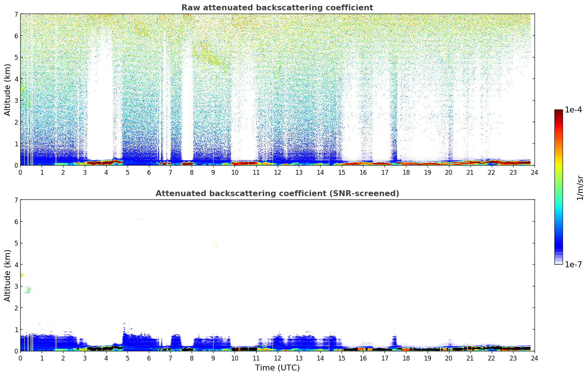Viewport: 588px width, 376px height.
Task: Click the green patch near 3.5 km in bottom plot
Action: (22, 275)
